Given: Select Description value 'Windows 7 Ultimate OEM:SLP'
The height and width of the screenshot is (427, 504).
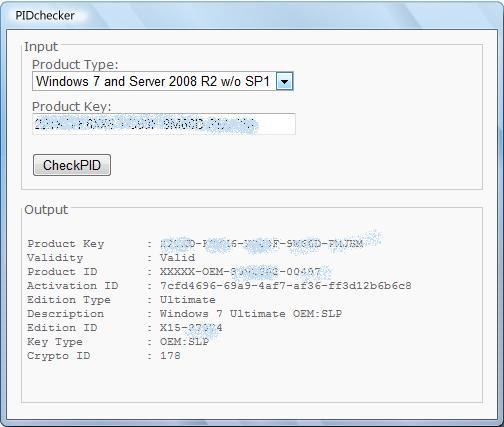Looking at the screenshot, I should tap(251, 314).
